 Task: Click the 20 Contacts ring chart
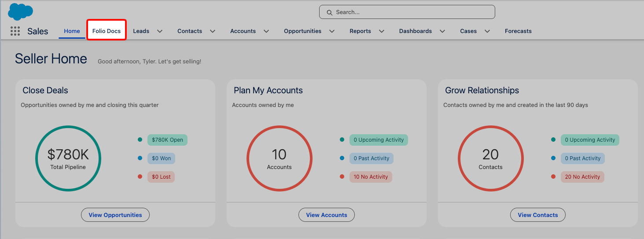491,158
